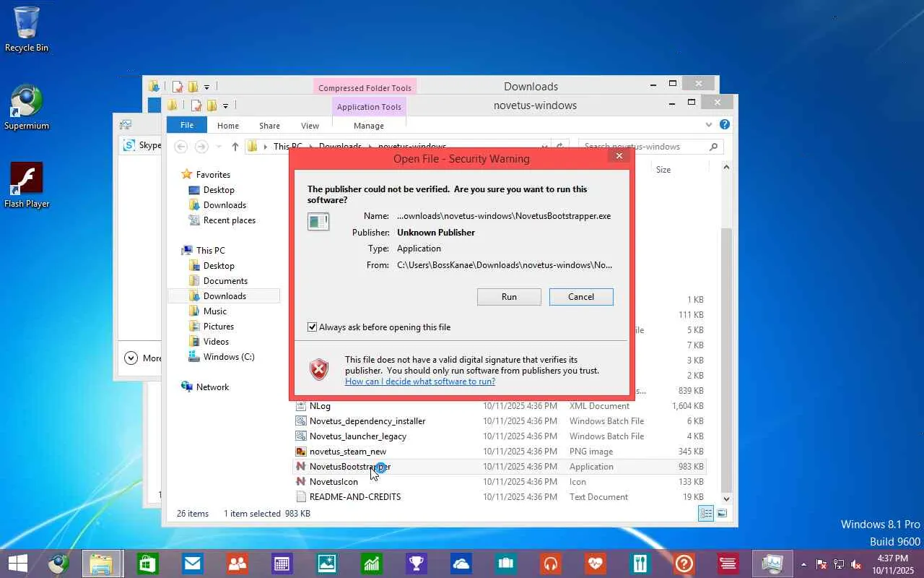
Task: Select Network in the navigation pane
Action: click(x=212, y=387)
